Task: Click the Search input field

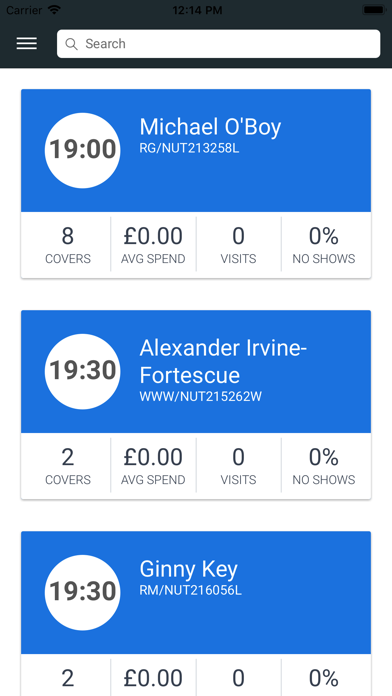Action: pos(218,44)
